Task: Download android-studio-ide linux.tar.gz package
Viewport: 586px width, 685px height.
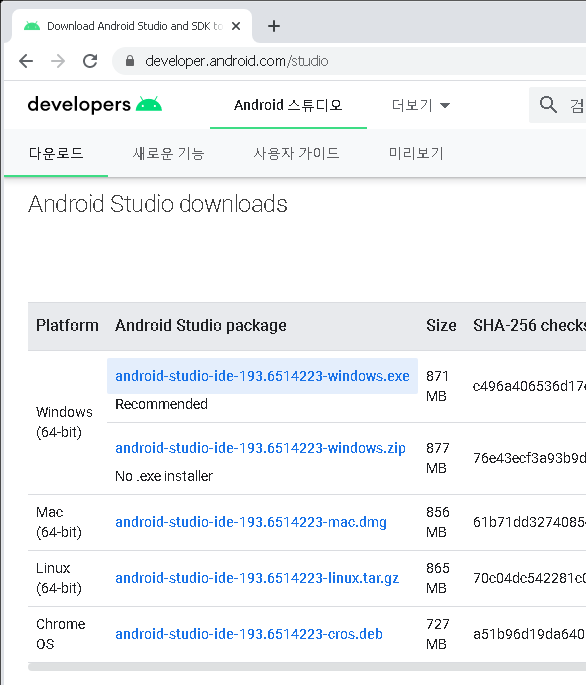Action: [x=257, y=578]
